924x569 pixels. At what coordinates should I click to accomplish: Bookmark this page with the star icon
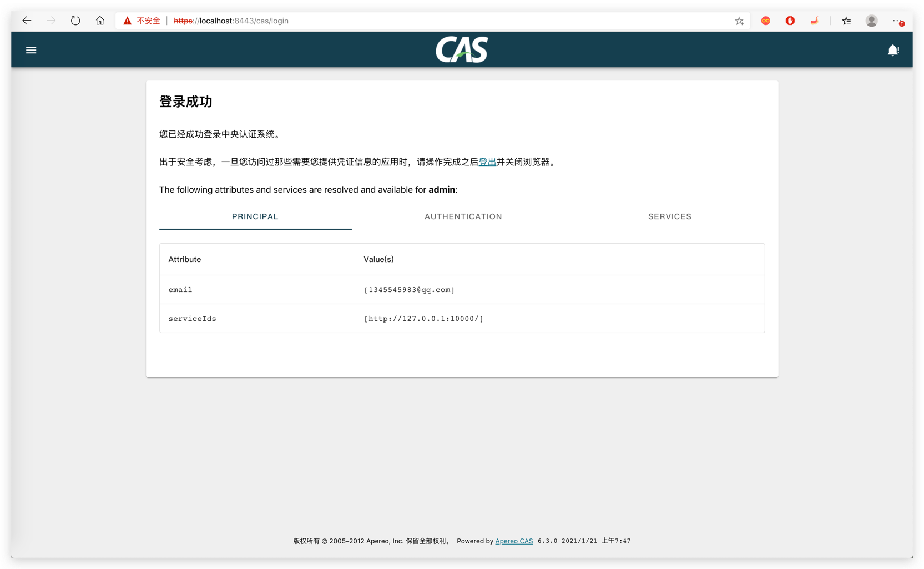coord(739,21)
